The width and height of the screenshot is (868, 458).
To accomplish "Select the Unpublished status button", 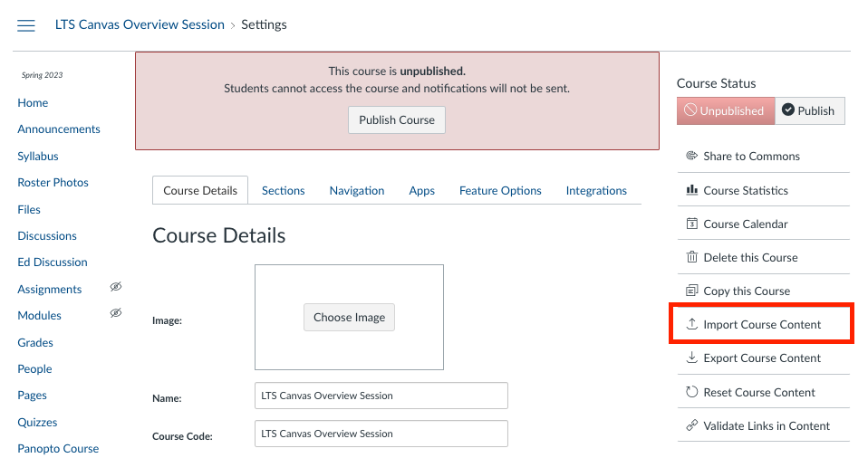I will coord(725,110).
